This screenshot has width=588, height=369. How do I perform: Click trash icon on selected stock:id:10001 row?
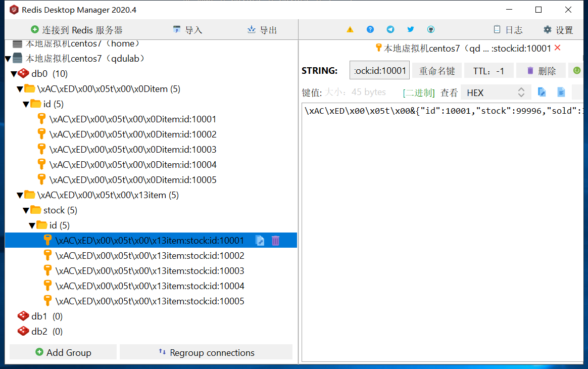click(276, 241)
